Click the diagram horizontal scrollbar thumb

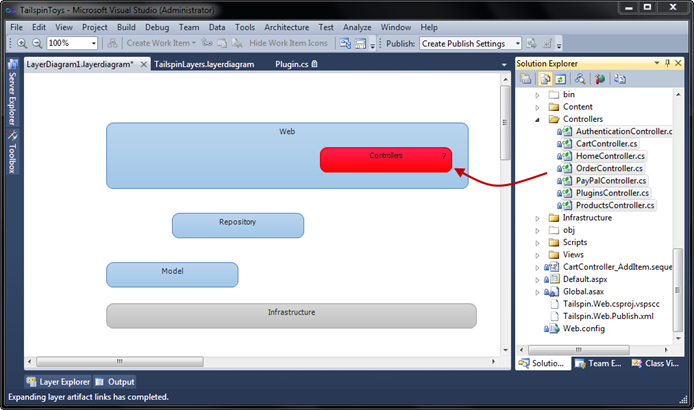tap(120, 362)
